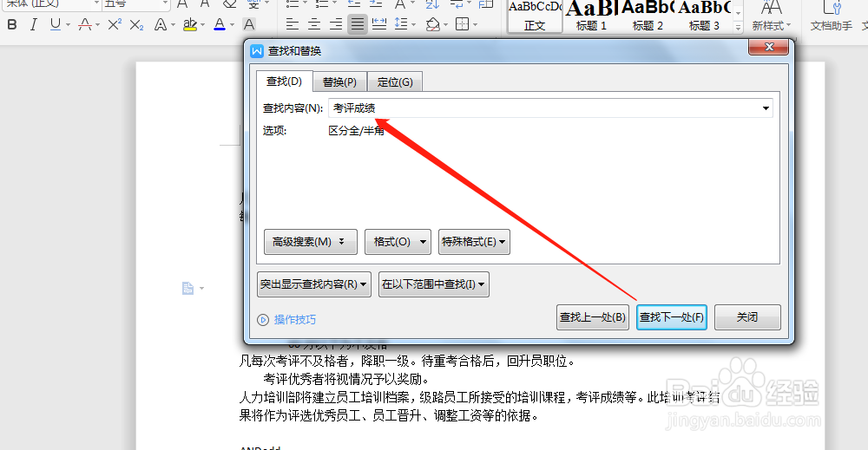This screenshot has height=450, width=868.
Task: Open line spacing options
Action: click(401, 25)
